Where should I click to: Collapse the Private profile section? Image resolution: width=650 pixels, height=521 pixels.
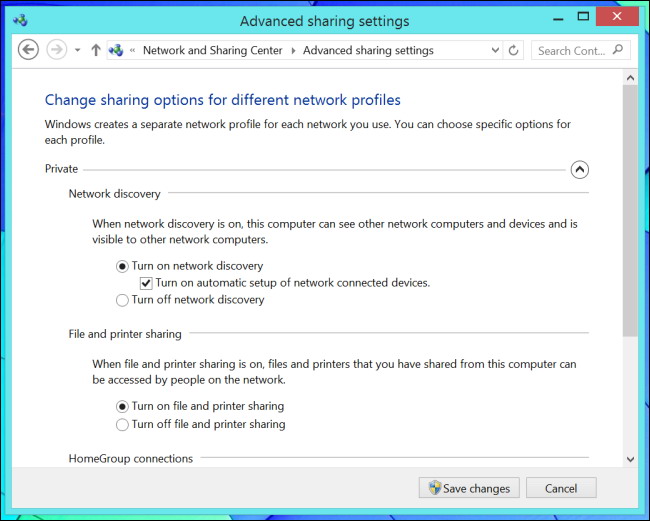coord(579,169)
